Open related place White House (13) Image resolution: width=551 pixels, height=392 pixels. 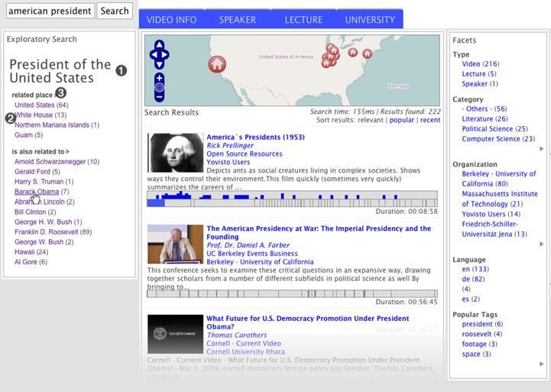pos(41,115)
